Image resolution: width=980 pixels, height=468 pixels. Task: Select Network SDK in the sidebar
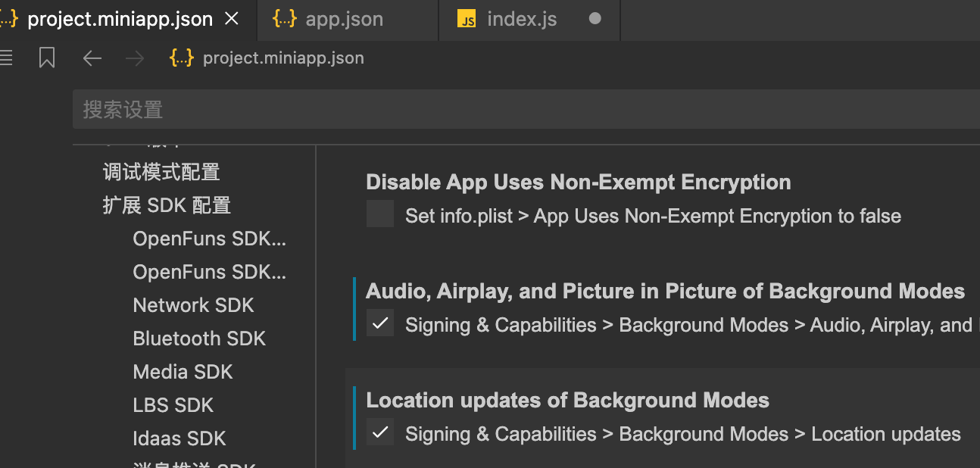pos(193,305)
